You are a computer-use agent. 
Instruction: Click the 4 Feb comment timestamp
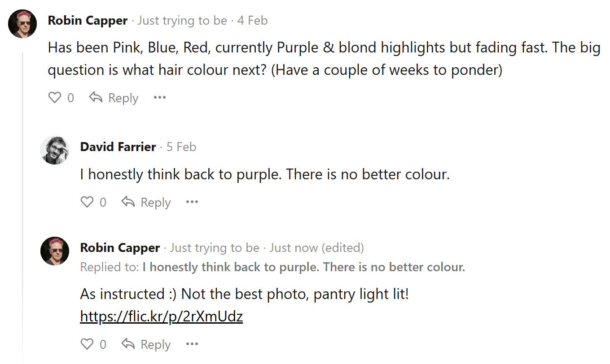252,21
